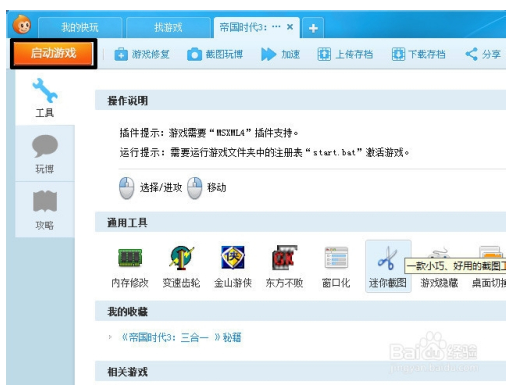Open the 《帝国时代3:三合一》秘籍 link
The height and width of the screenshot is (385, 512).
[181, 337]
